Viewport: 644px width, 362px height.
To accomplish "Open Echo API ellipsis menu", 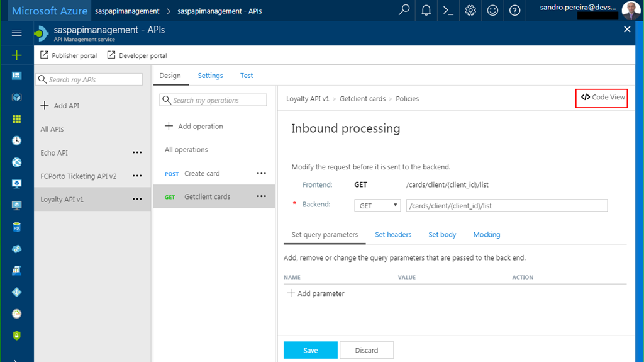I will (137, 152).
